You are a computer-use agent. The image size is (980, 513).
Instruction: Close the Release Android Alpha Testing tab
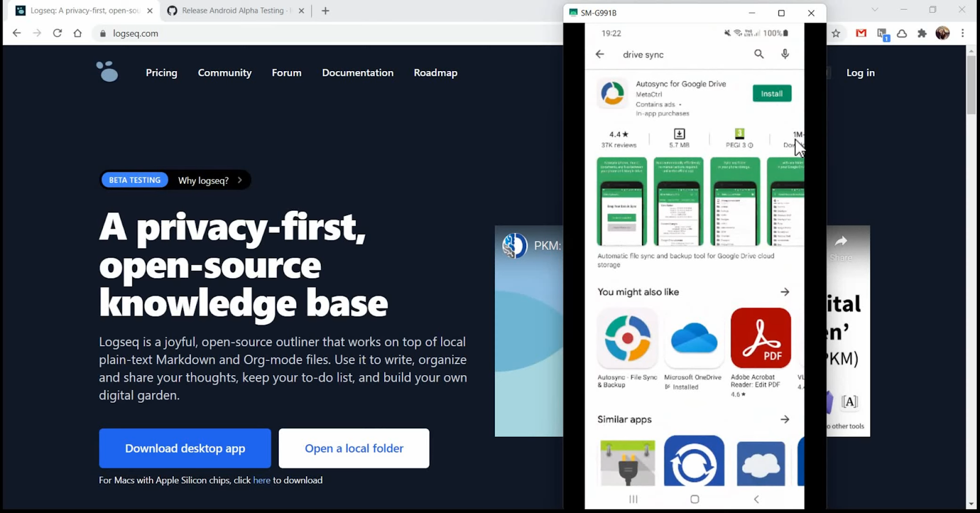click(x=301, y=10)
